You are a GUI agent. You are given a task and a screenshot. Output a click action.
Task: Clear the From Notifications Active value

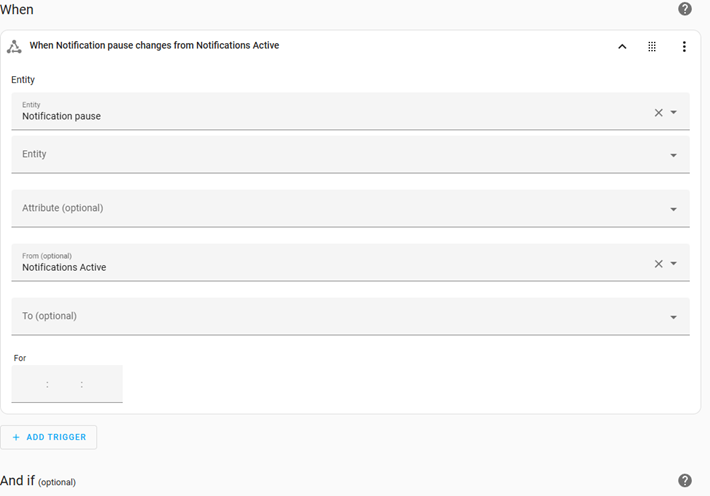[658, 263]
